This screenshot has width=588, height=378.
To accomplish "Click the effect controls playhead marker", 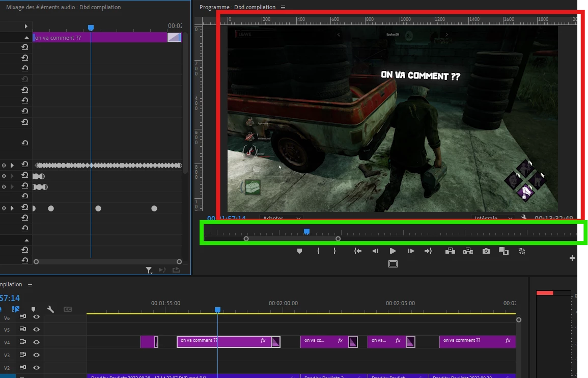I will coord(91,28).
